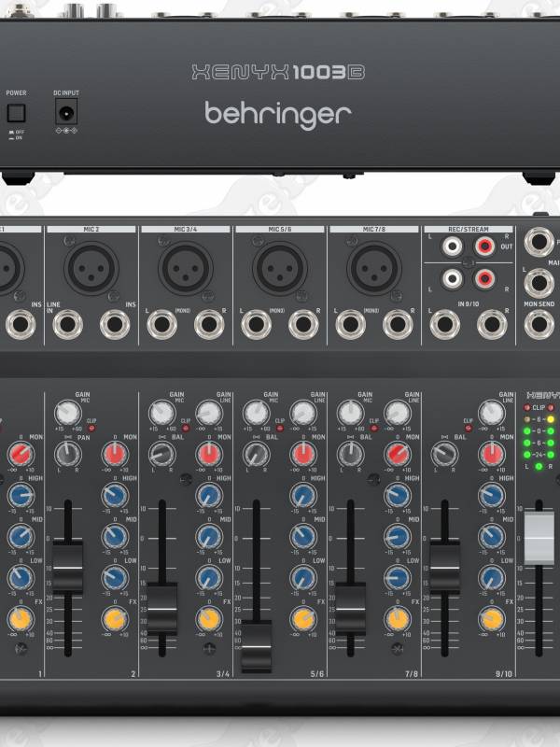Viewport: 560px width, 747px height.
Task: Click channel 3/4 left line jack
Action: click(x=161, y=324)
